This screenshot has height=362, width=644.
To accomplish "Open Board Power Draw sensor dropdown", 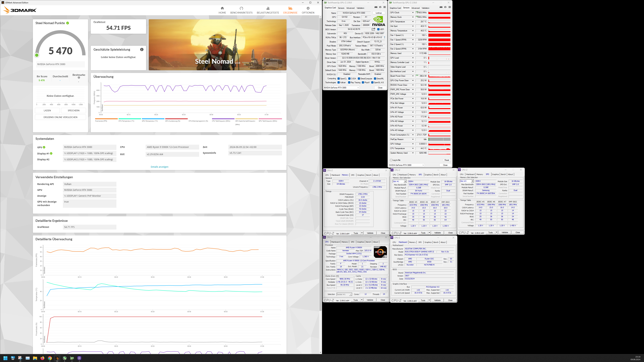I will [413, 76].
